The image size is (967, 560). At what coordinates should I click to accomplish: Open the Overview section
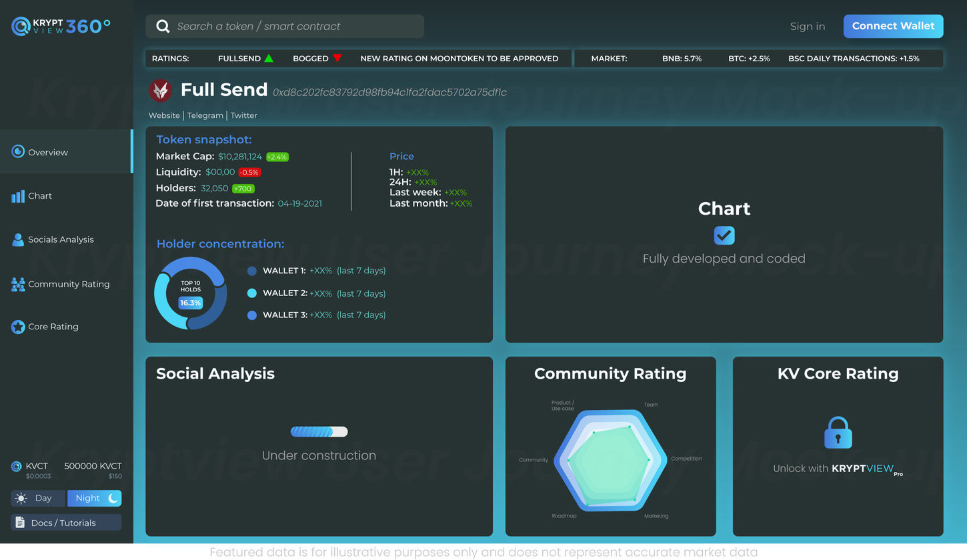(x=66, y=152)
